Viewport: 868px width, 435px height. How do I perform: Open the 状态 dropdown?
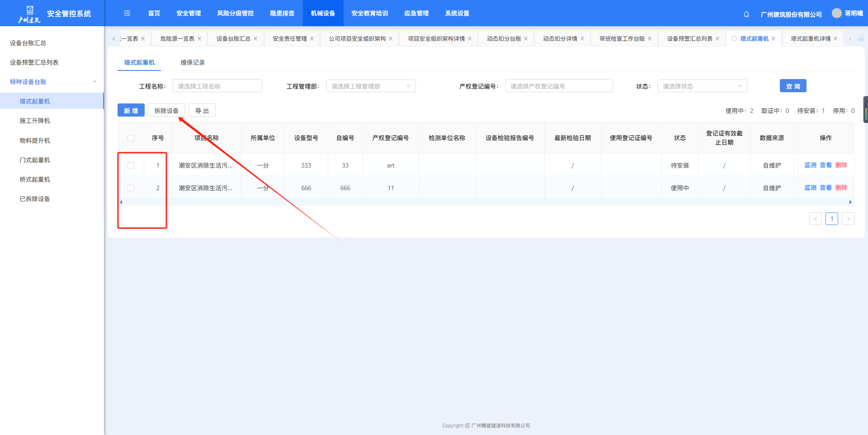point(702,86)
